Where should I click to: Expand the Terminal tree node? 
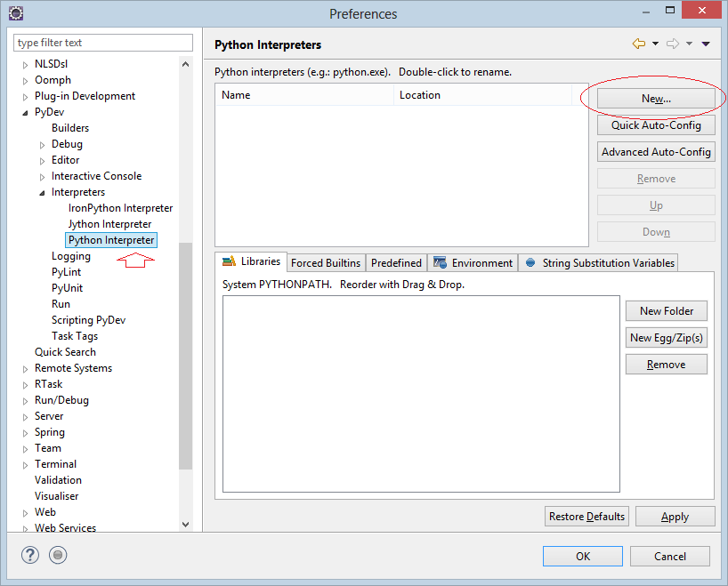(25, 465)
